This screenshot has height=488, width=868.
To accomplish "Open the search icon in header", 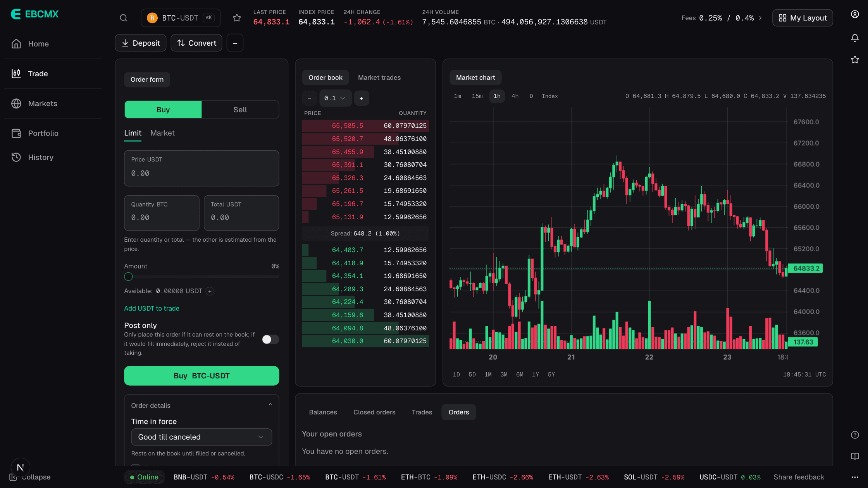I will tap(123, 18).
